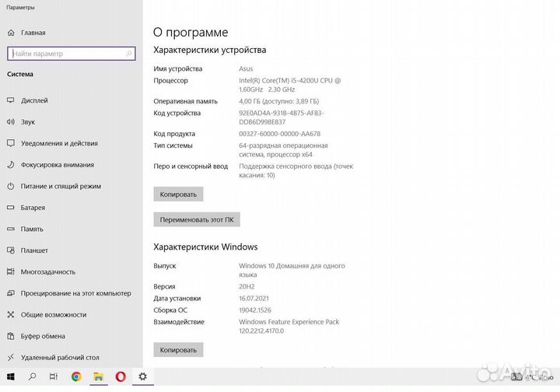Image resolution: width=560 pixels, height=392 pixels.
Task: Open taskbar search magnifier
Action: click(32, 376)
